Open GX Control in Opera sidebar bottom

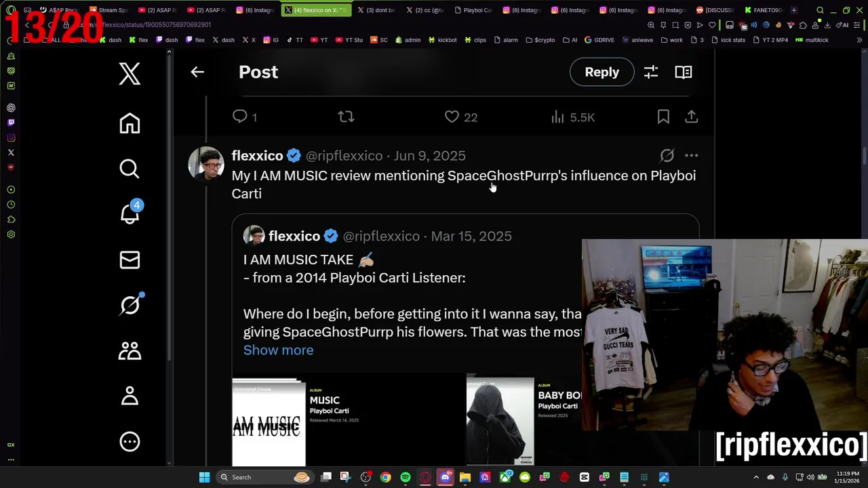pyautogui.click(x=11, y=445)
